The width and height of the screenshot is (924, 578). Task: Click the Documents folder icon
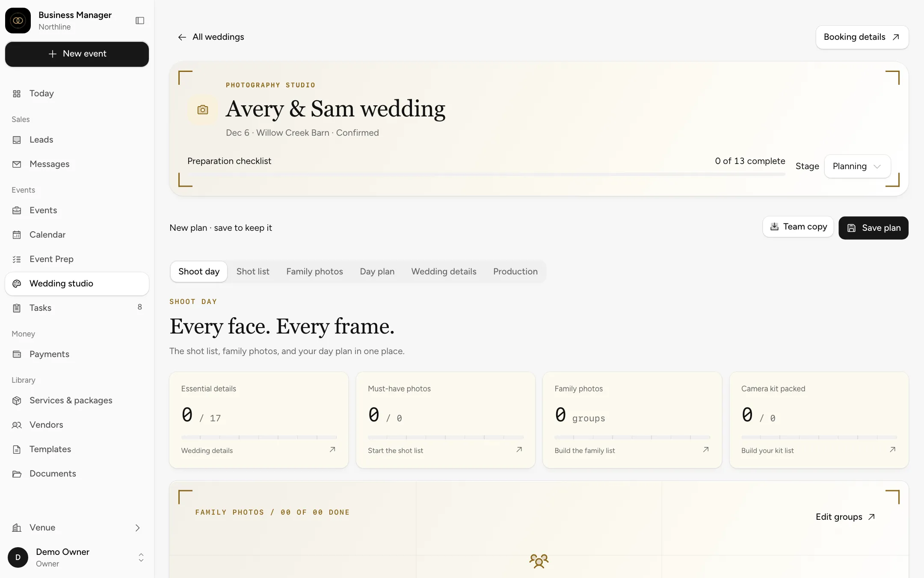pyautogui.click(x=17, y=474)
